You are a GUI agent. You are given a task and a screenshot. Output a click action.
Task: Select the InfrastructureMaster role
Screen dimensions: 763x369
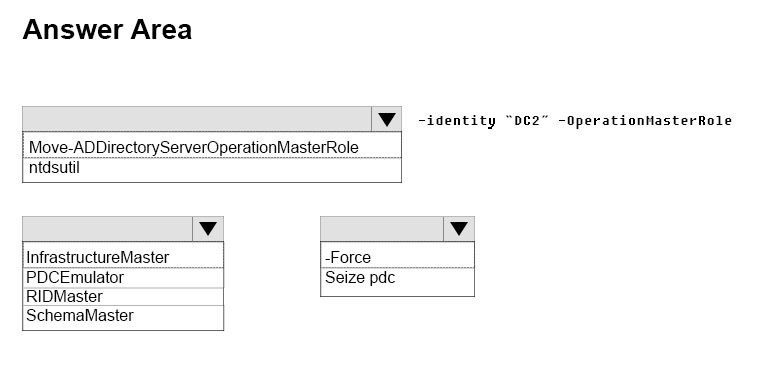tap(123, 255)
